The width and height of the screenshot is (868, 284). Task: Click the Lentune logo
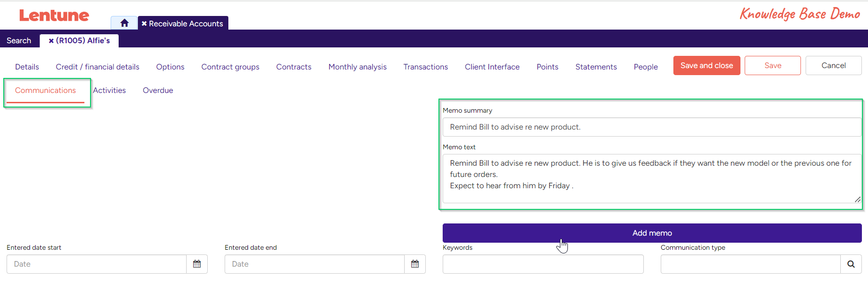coord(54,15)
